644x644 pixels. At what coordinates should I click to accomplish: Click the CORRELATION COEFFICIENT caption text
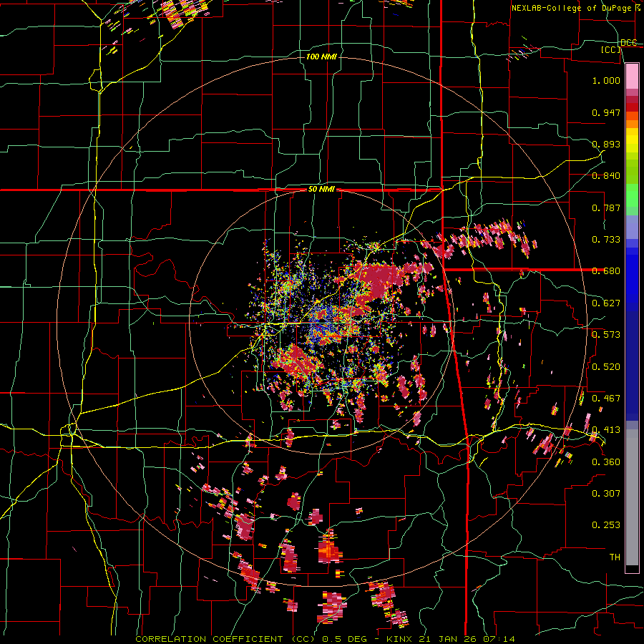coord(209,639)
